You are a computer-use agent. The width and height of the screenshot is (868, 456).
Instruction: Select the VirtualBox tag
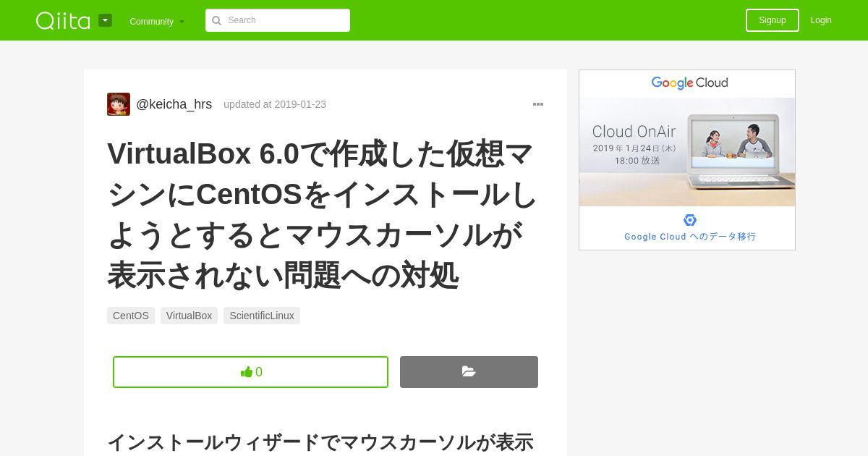(x=189, y=316)
